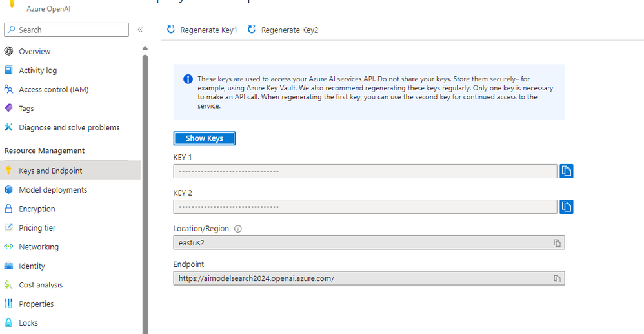Copy KEY 2 with the copy icon
644x334 pixels.
coord(567,207)
